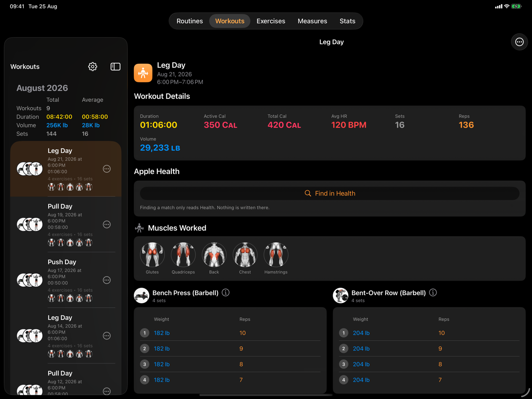Click the Total Cal value 420 CAL
The height and width of the screenshot is (399, 532).
284,125
